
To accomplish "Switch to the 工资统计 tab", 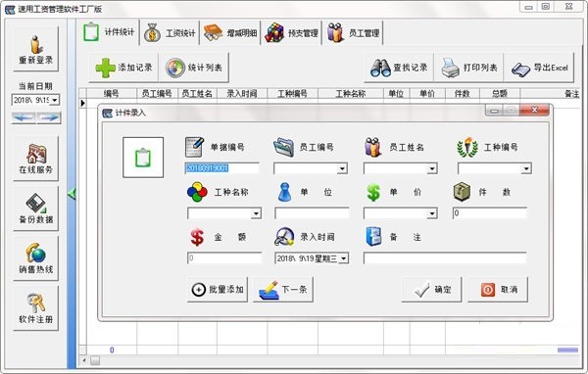I will (170, 33).
